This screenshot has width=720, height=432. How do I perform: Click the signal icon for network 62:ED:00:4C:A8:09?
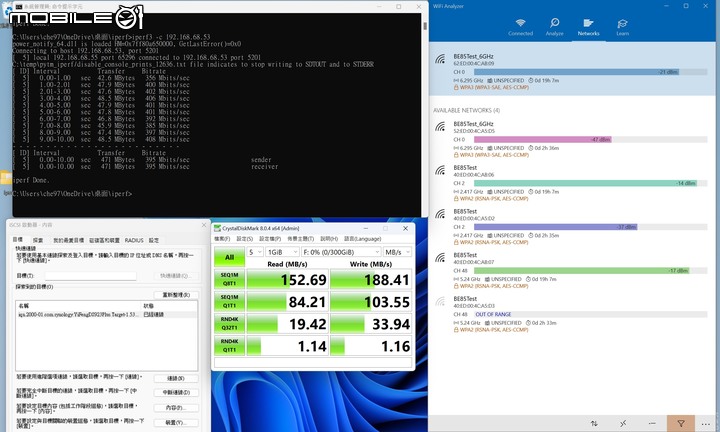tap(440, 59)
